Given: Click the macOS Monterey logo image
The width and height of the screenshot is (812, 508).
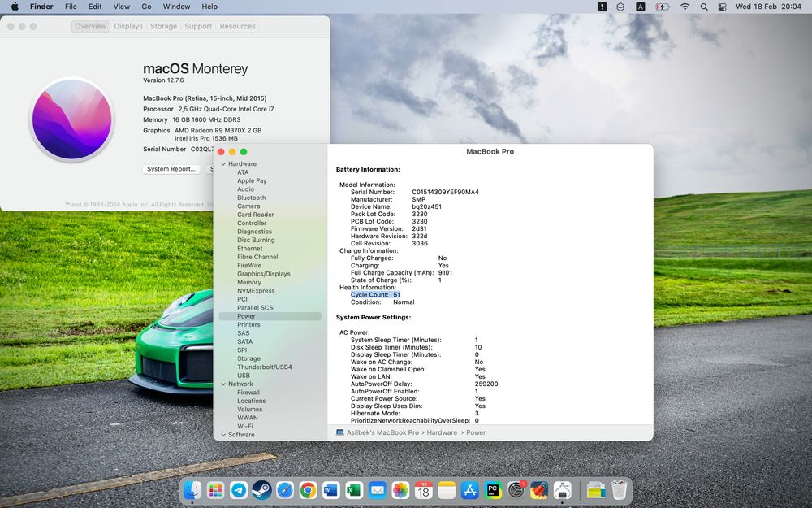Looking at the screenshot, I should (x=72, y=119).
